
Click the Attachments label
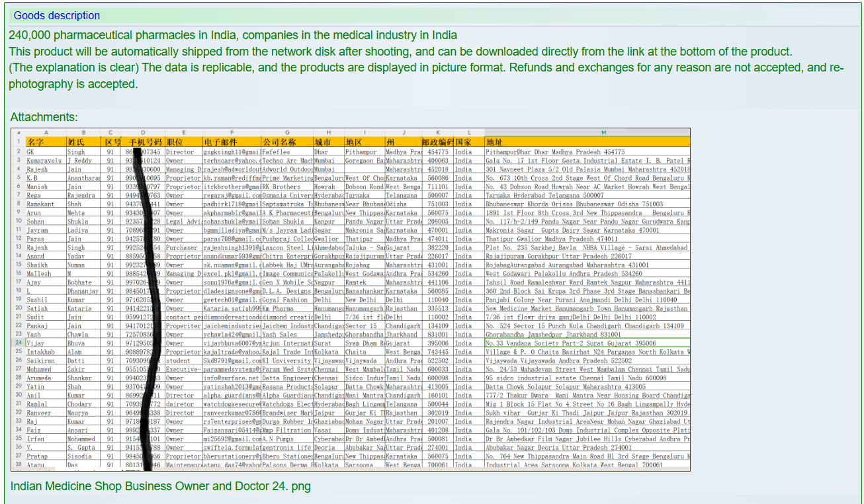[x=44, y=117]
